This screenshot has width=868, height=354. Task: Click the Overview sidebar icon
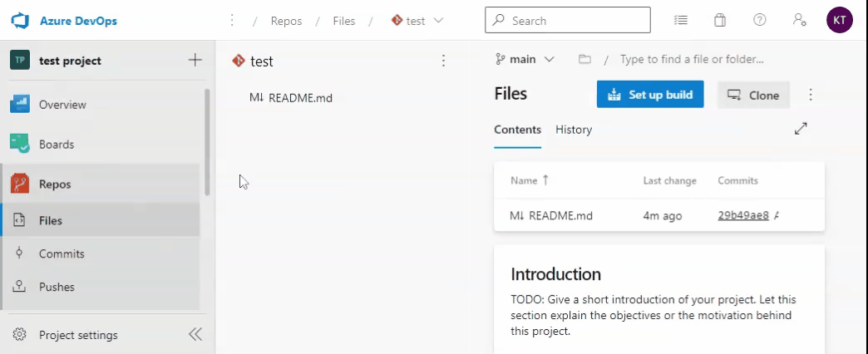[20, 104]
